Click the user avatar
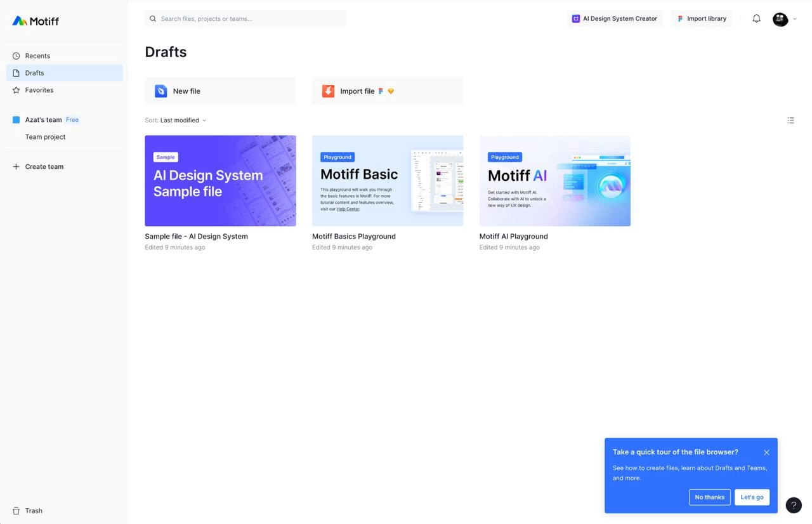 (780, 19)
